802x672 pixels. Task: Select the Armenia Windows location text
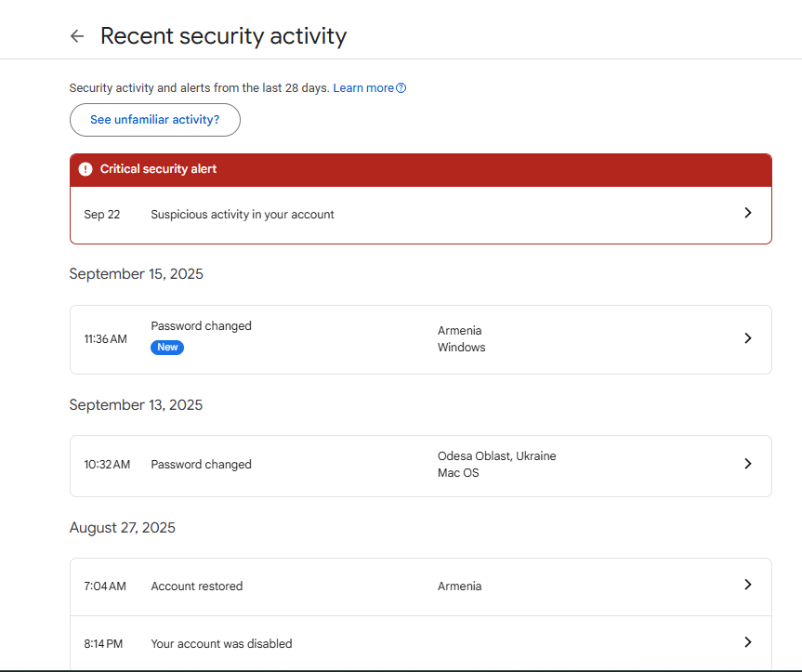click(461, 338)
